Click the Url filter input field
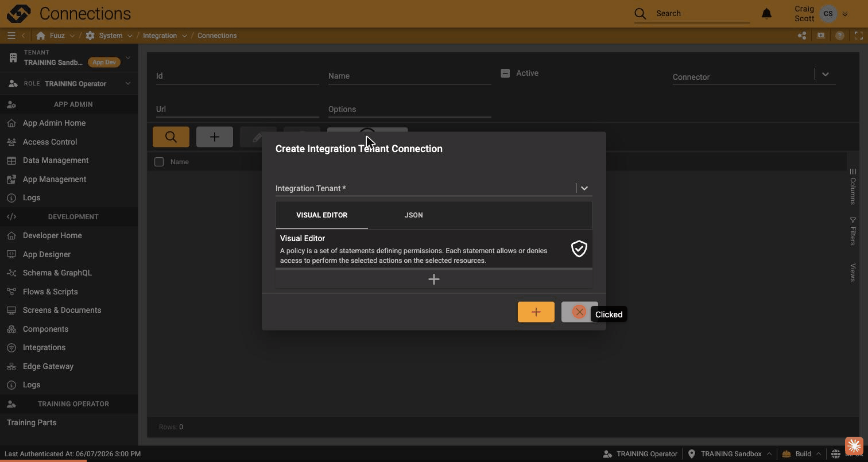868x462 pixels. (x=238, y=109)
